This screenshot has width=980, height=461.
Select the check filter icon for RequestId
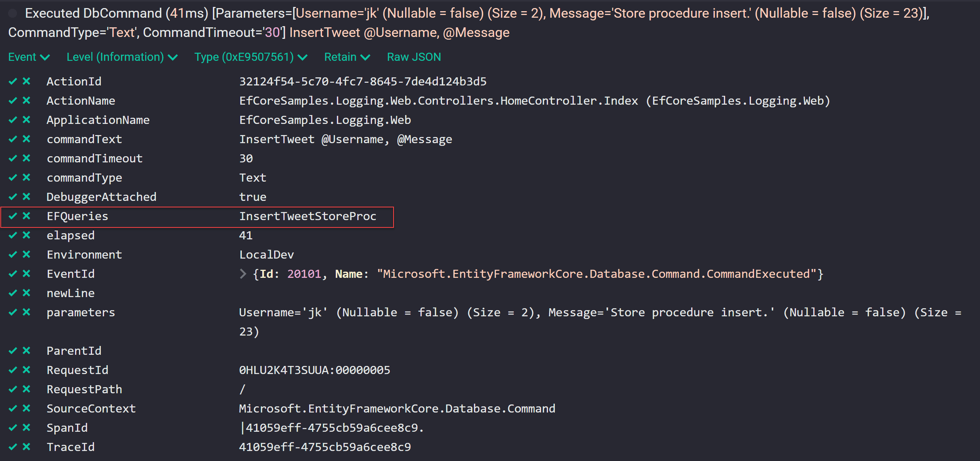point(13,370)
